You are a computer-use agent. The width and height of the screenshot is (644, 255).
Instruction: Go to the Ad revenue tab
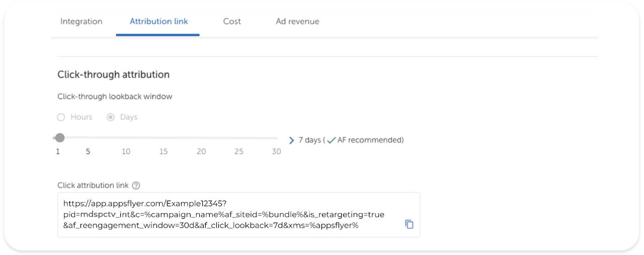pyautogui.click(x=297, y=22)
